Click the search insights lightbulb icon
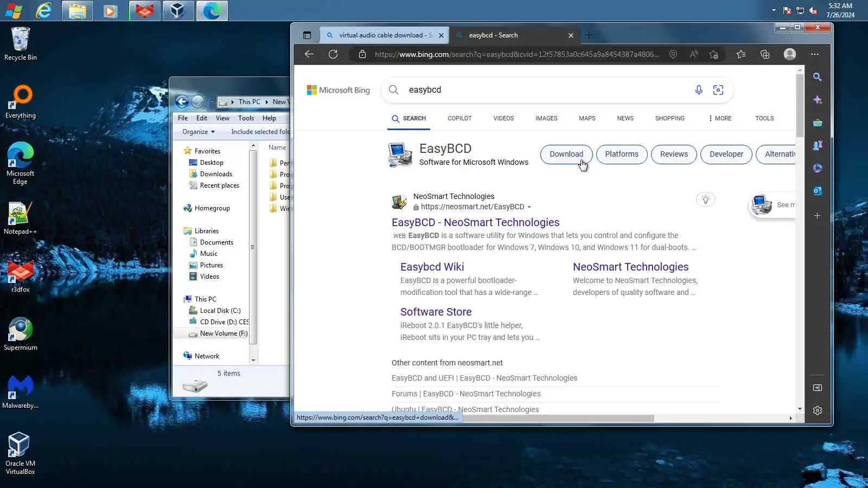868x488 pixels. 706,200
